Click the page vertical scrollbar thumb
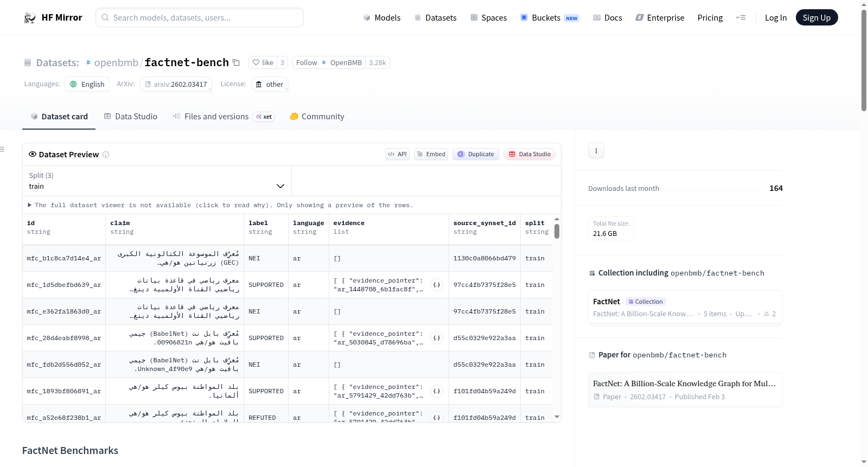This screenshot has height=467, width=868. coord(864,60)
